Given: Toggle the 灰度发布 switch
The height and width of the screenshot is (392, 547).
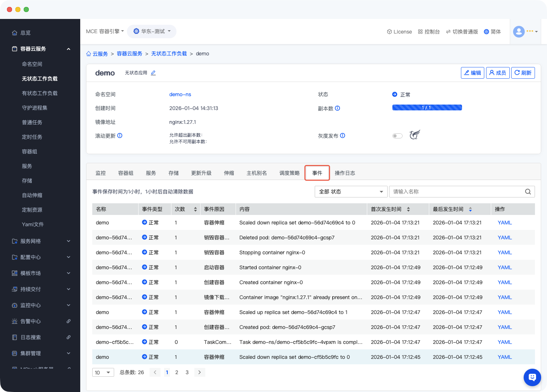Looking at the screenshot, I should pos(397,136).
